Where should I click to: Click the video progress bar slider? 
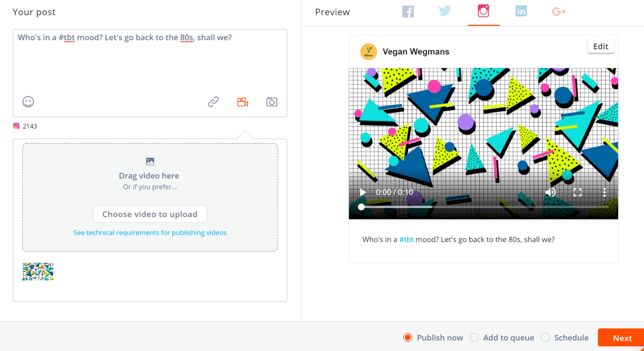483,207
